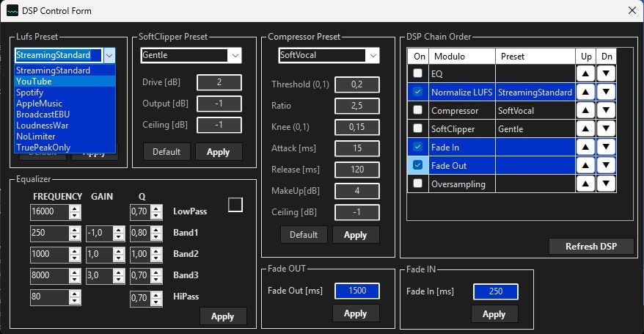Adjust LowPass frequency spinner
The height and width of the screenshot is (334, 644).
click(x=75, y=212)
